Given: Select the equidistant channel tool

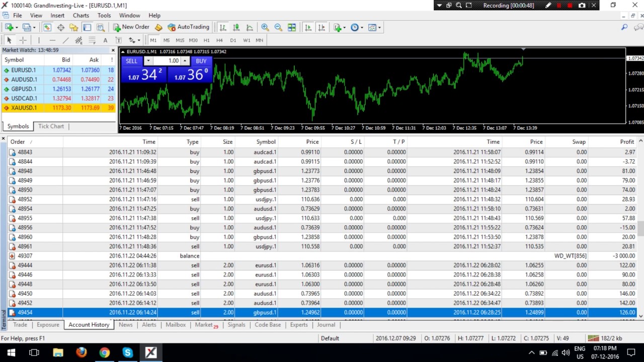Looking at the screenshot, I should tap(78, 40).
